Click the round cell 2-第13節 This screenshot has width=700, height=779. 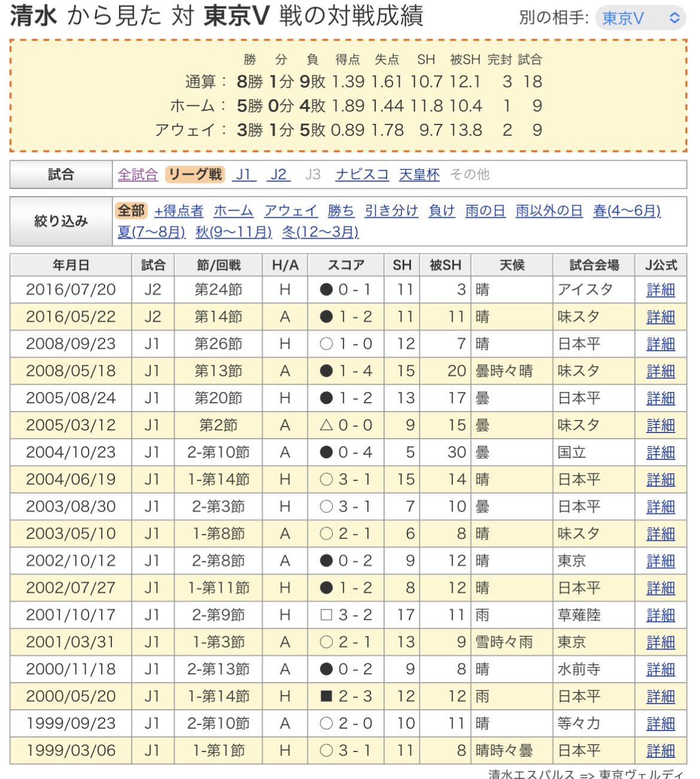[x=218, y=670]
